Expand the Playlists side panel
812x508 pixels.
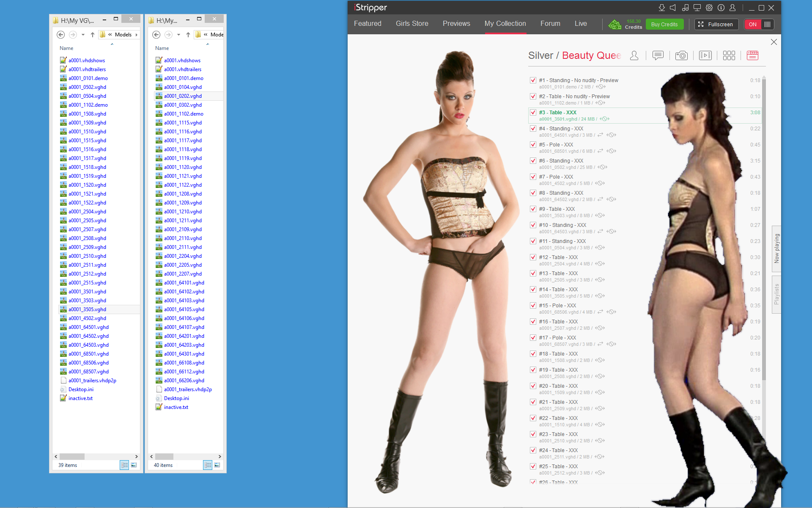[776, 294]
